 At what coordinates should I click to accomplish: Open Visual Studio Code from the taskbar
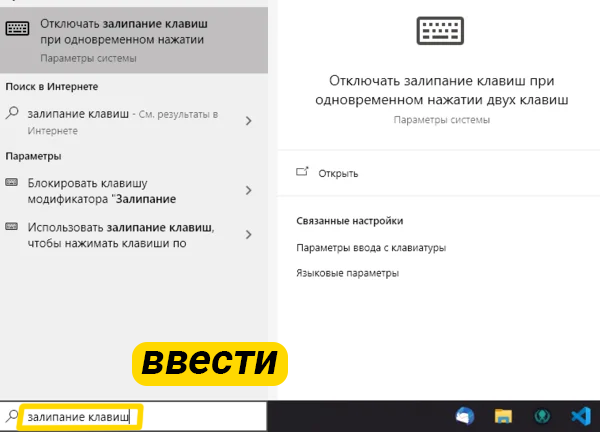click(x=581, y=416)
